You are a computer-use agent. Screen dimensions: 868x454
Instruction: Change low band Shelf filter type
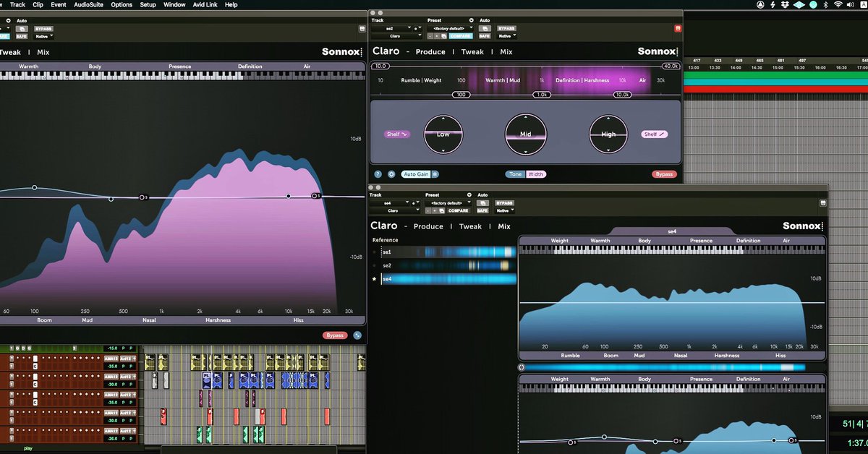[397, 134]
